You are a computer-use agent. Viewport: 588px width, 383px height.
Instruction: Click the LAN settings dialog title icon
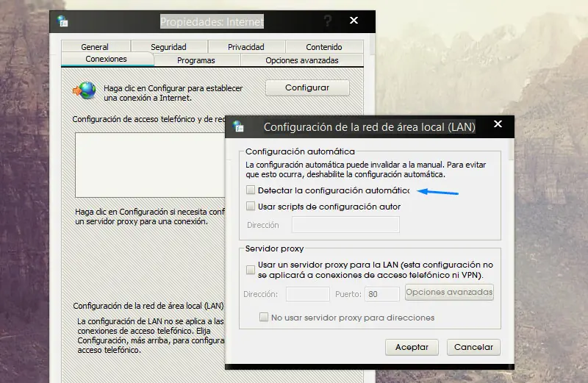[238, 126]
